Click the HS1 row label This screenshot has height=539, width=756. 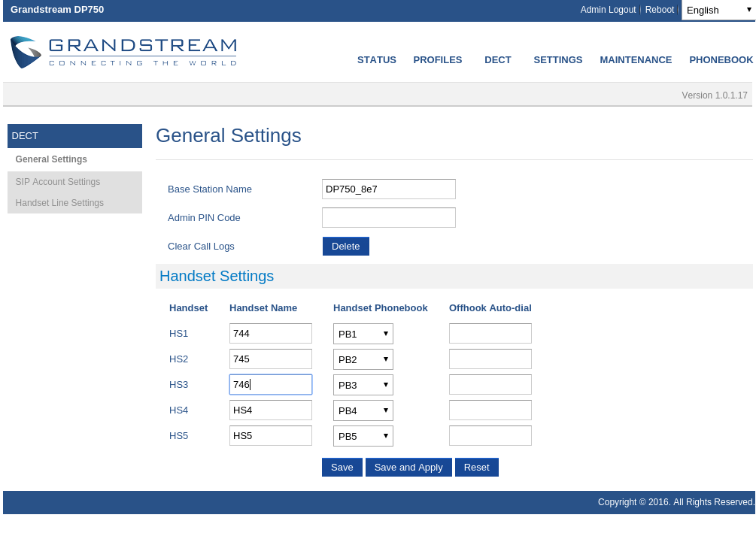[x=178, y=333]
